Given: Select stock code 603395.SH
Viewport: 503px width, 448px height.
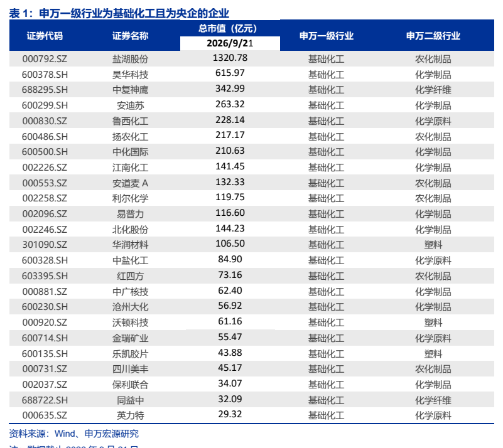Looking at the screenshot, I should (x=45, y=276).
